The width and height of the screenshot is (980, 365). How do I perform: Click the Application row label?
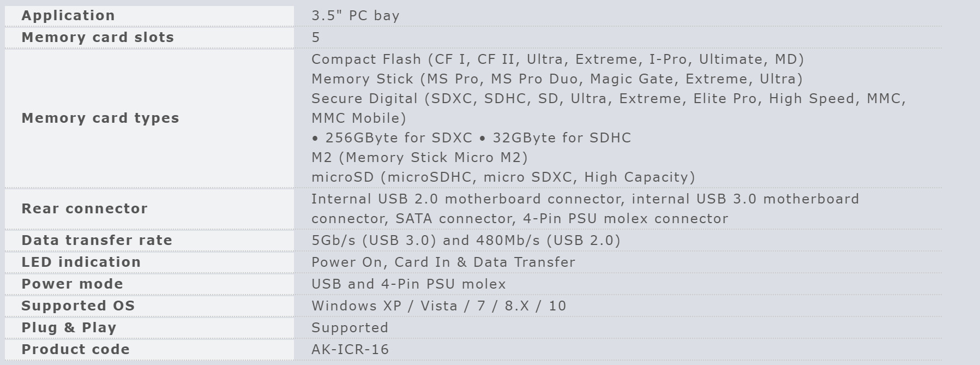coord(68,15)
